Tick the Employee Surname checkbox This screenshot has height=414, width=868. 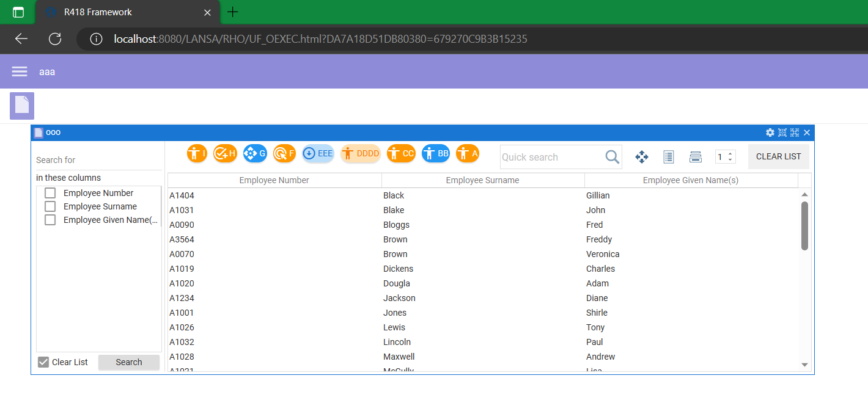(50, 206)
